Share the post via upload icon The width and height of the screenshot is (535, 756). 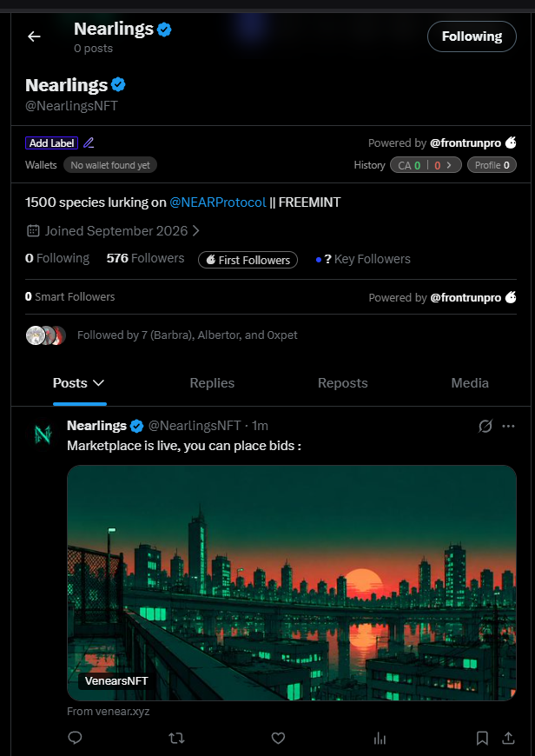[508, 738]
